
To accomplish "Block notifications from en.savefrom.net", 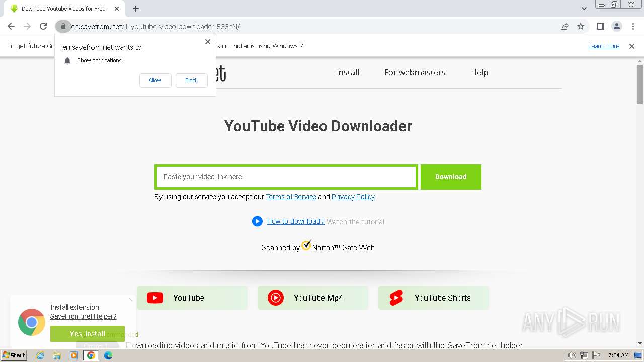I will point(191,80).
